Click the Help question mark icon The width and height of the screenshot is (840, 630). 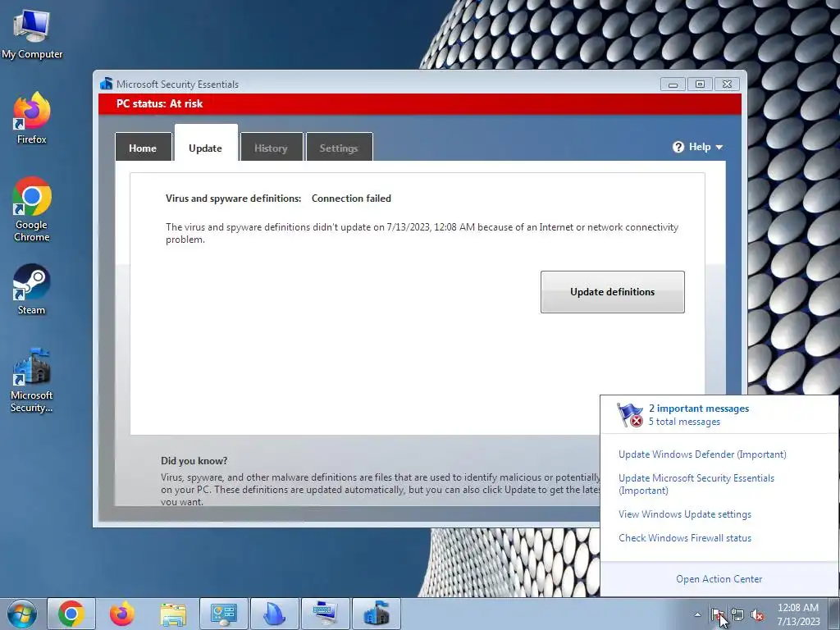(678, 147)
